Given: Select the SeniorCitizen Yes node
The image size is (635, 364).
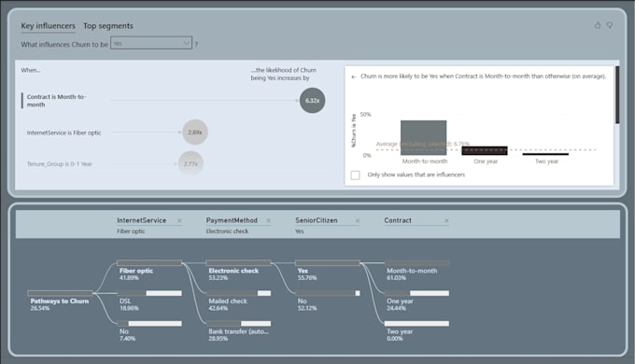Looking at the screenshot, I should click(x=327, y=263).
